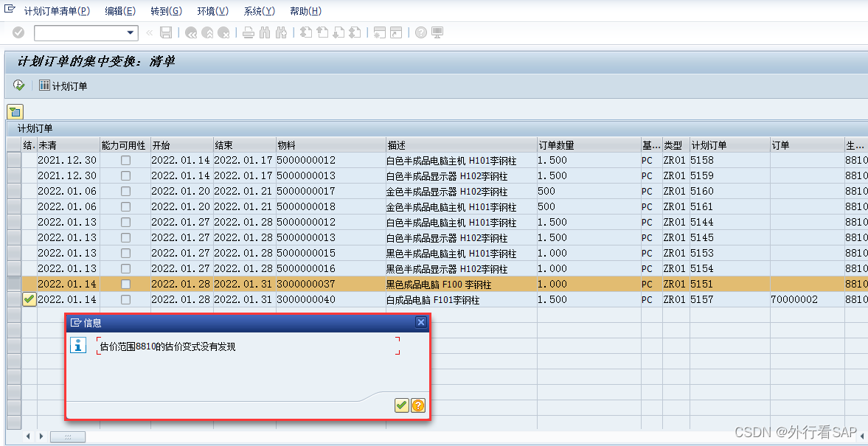Click order number cell 70000002
The width and height of the screenshot is (868, 446).
coord(807,300)
